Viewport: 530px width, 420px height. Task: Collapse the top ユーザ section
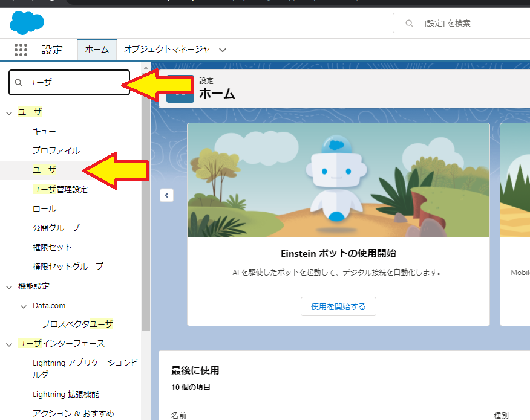[x=9, y=113]
